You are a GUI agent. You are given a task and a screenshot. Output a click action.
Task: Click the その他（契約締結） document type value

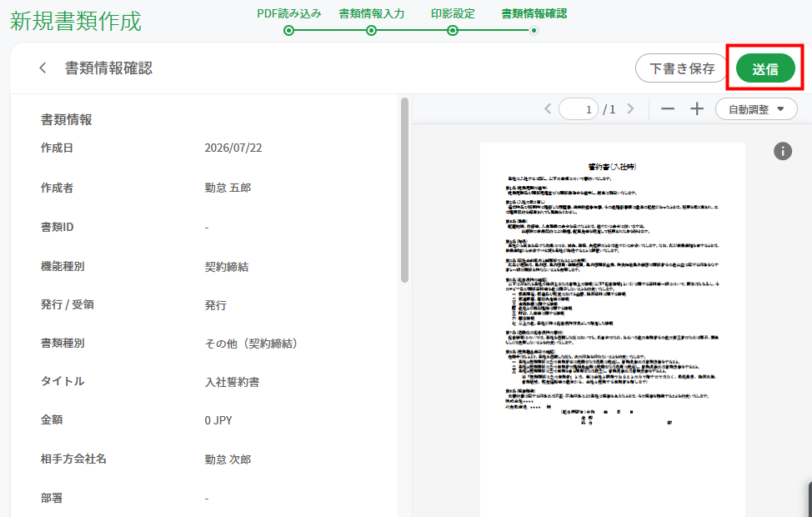pos(251,344)
